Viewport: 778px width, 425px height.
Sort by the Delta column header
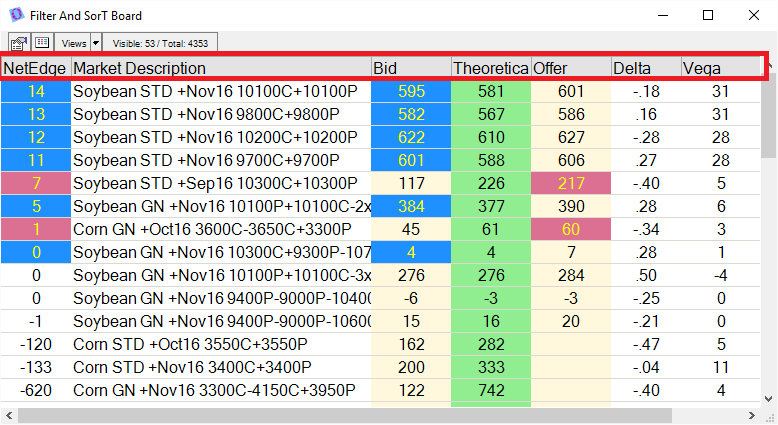point(645,68)
